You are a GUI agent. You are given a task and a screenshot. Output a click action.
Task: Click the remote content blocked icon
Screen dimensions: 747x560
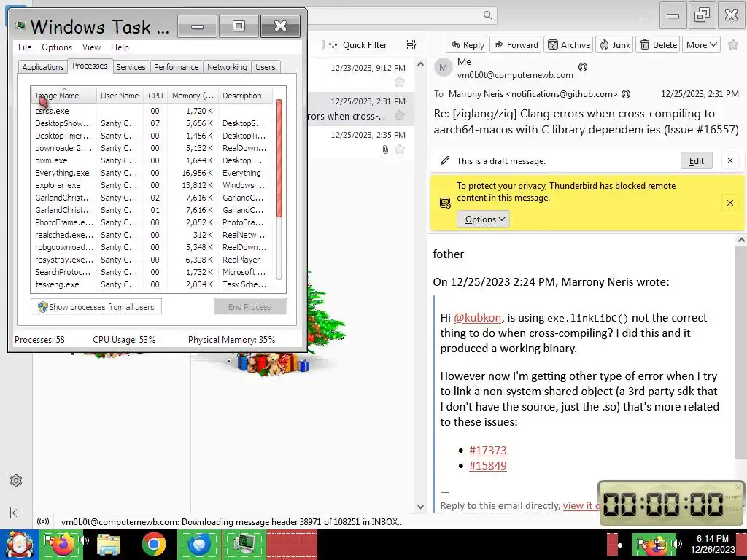tap(445, 203)
